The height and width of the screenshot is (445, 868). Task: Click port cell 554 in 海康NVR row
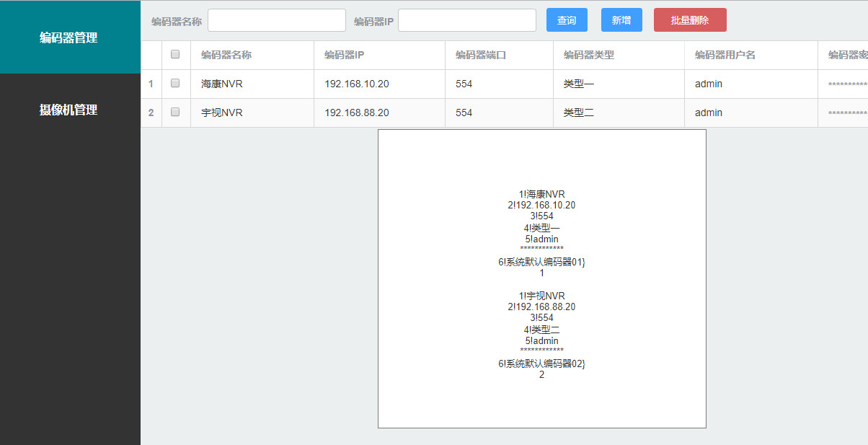(x=499, y=84)
